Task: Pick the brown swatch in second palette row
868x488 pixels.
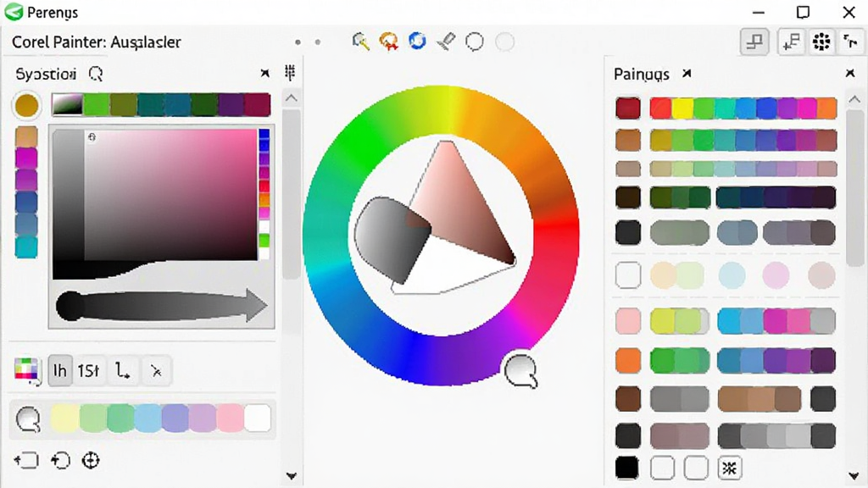Action: click(628, 140)
